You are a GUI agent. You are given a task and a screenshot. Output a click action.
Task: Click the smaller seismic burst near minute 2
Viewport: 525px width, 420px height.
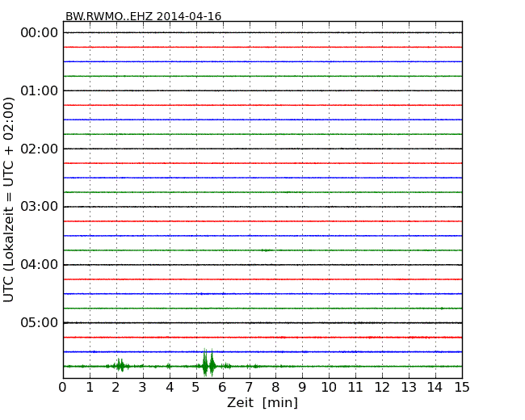120,365
